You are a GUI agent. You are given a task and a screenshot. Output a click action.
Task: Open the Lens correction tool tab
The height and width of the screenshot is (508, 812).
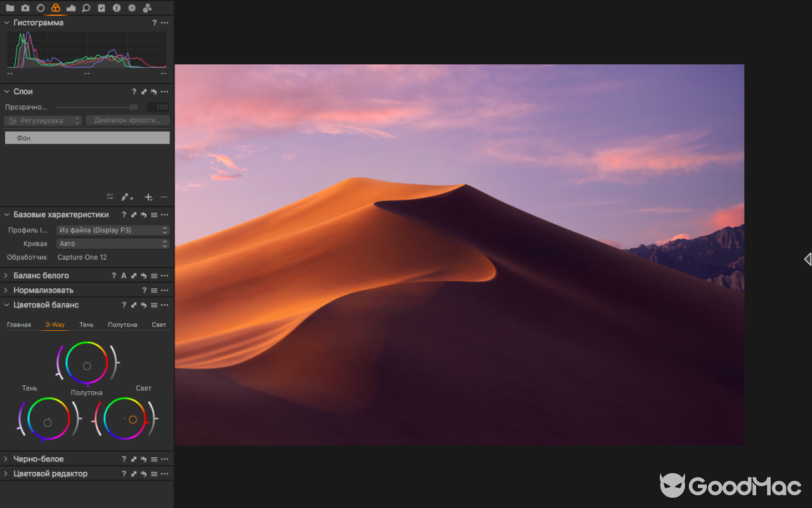pos(40,8)
